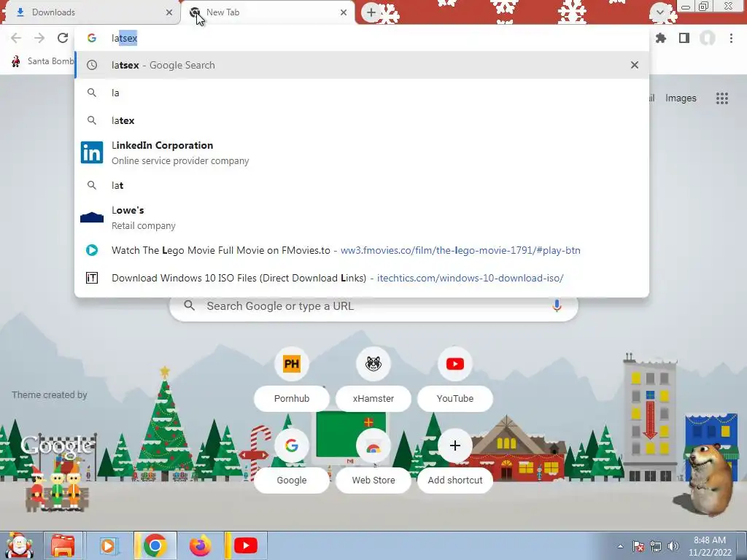Image resolution: width=747 pixels, height=560 pixels.
Task: Choose the Lowe's Retail company suggestion
Action: point(362,217)
